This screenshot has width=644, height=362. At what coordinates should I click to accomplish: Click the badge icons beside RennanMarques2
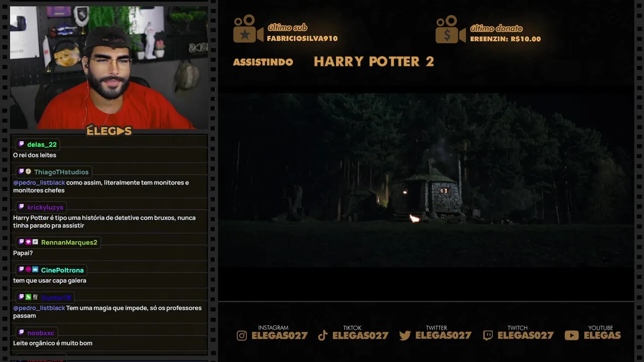click(28, 242)
